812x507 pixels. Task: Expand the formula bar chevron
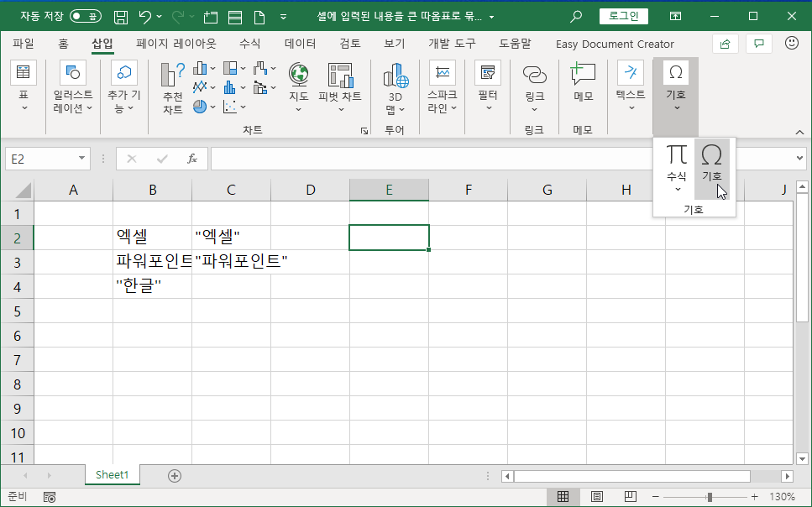coord(799,159)
